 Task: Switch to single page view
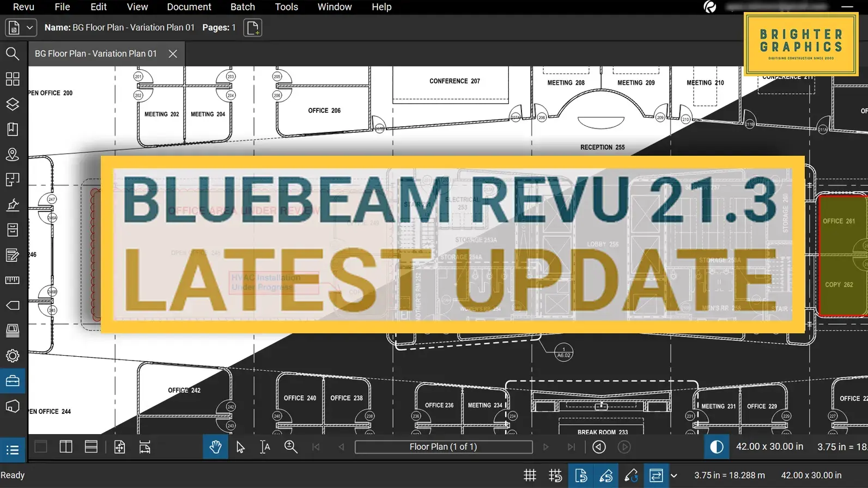[x=41, y=447]
